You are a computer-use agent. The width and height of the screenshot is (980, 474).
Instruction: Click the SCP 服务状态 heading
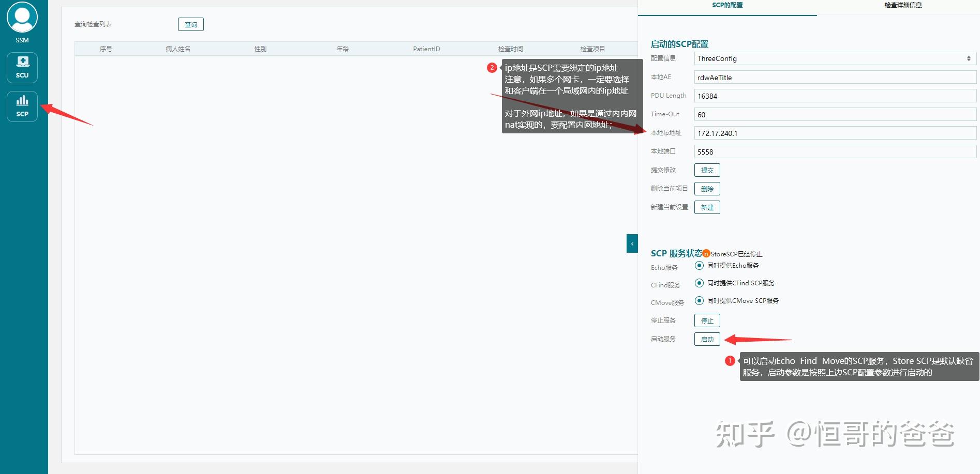(676, 253)
